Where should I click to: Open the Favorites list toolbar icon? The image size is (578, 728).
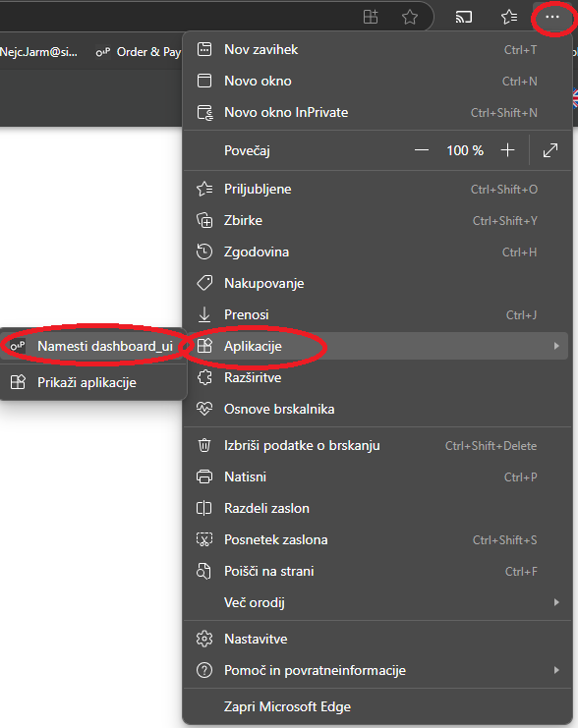[x=509, y=18]
